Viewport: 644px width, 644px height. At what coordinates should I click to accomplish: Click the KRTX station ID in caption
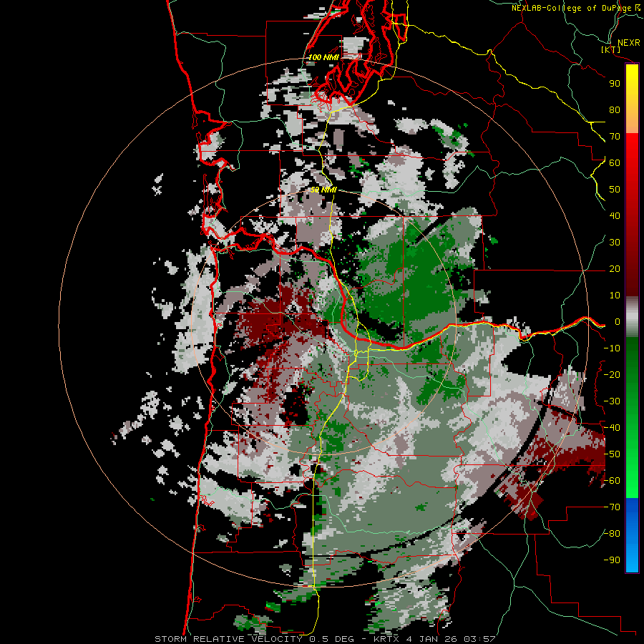coord(386,639)
